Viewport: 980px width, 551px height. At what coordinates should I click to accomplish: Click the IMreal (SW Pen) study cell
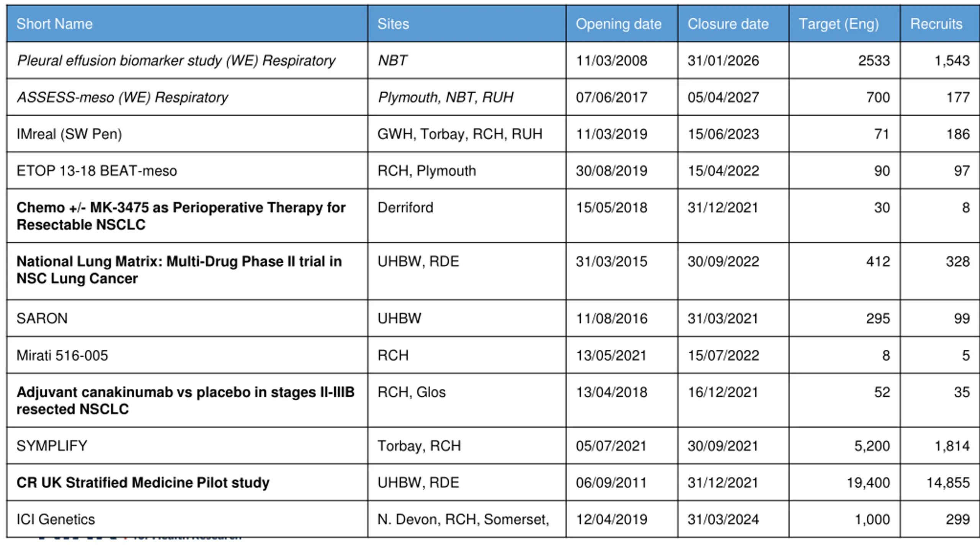pyautogui.click(x=188, y=134)
